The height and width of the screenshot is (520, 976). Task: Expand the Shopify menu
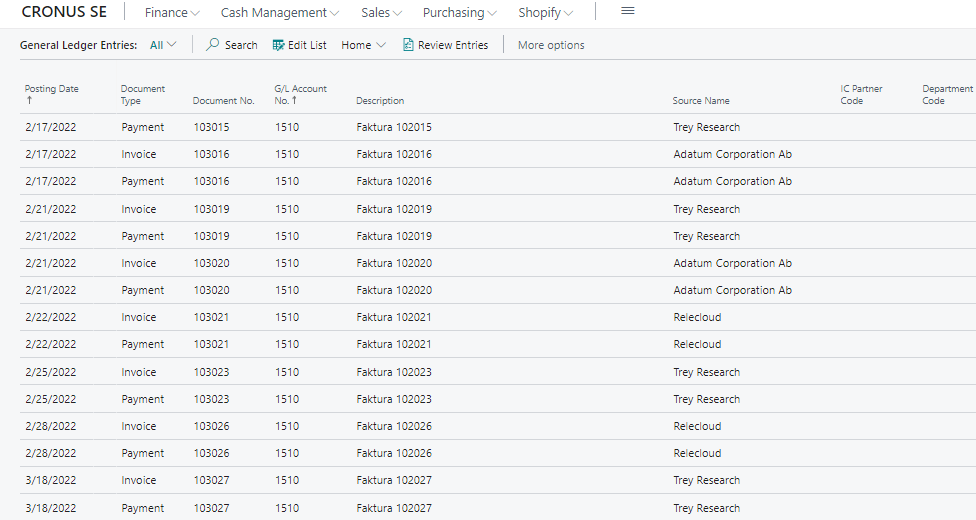coord(545,12)
